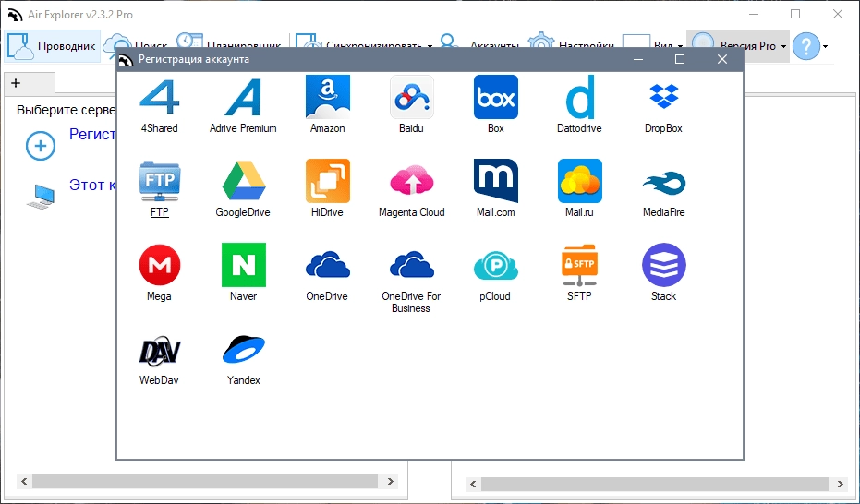The height and width of the screenshot is (504, 860).
Task: Select the HiDrive service icon
Action: pos(327,181)
